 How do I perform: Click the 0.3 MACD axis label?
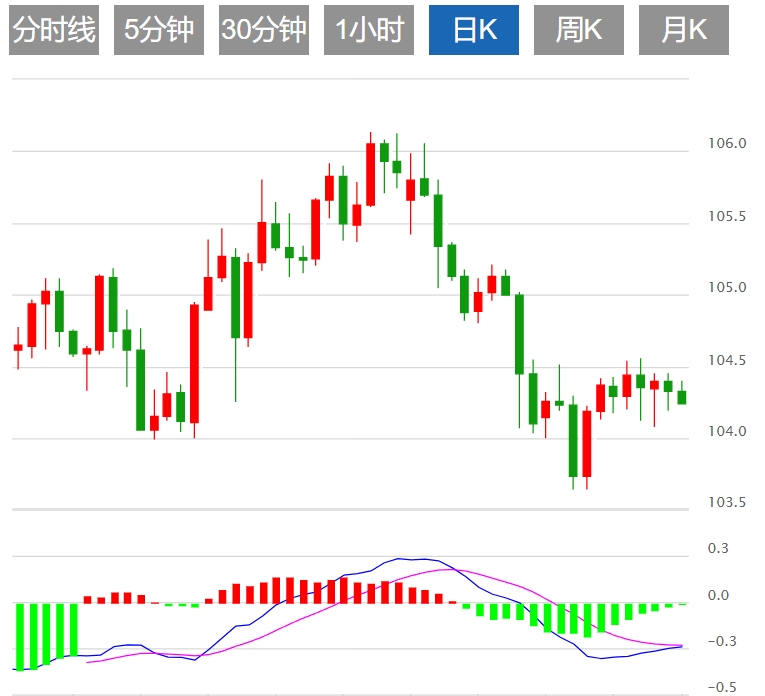pos(718,549)
